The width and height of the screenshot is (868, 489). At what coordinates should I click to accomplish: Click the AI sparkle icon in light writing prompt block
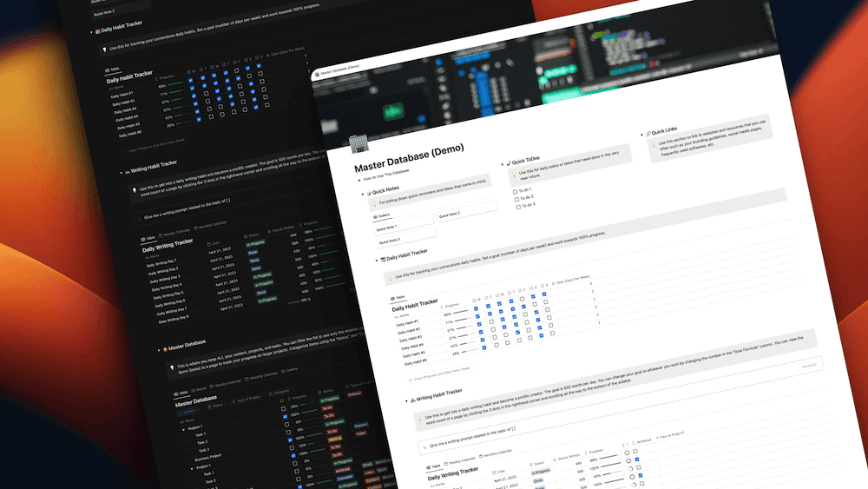[x=424, y=446]
